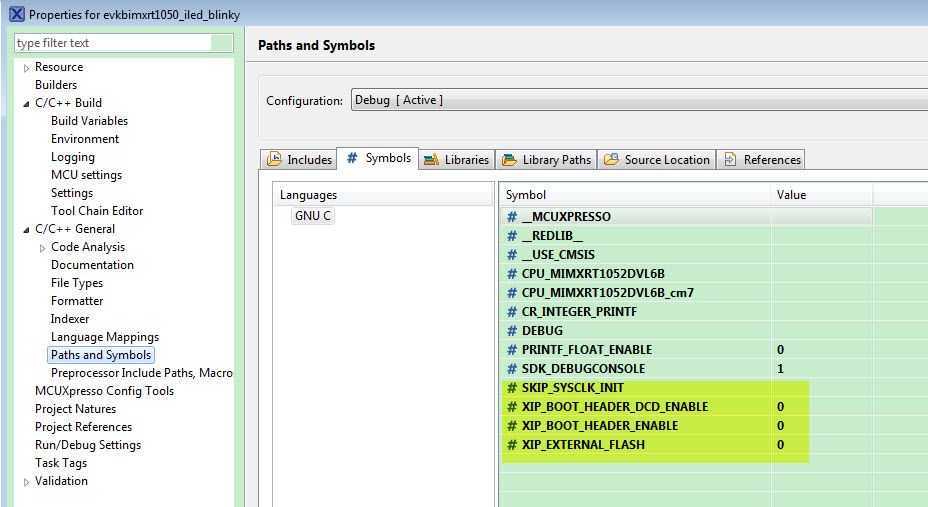Click hash icon beside DEBUG symbol

512,330
